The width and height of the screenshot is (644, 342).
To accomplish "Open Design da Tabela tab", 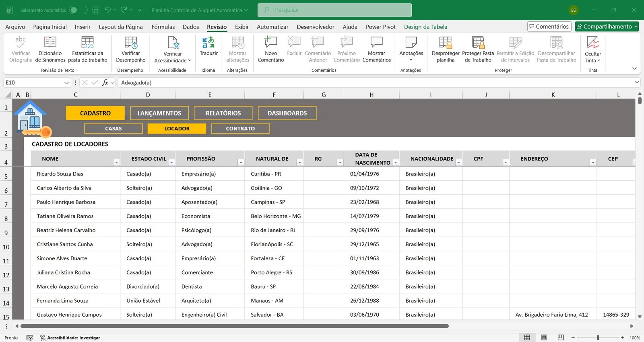I will tap(425, 27).
